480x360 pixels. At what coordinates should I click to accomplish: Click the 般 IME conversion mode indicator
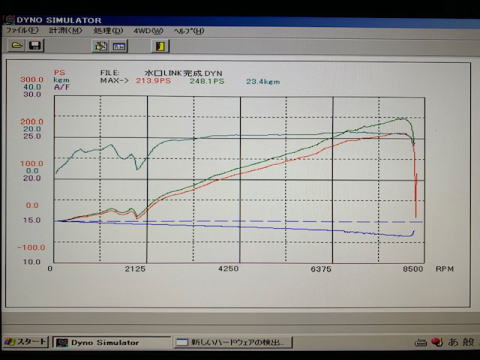tap(468, 342)
